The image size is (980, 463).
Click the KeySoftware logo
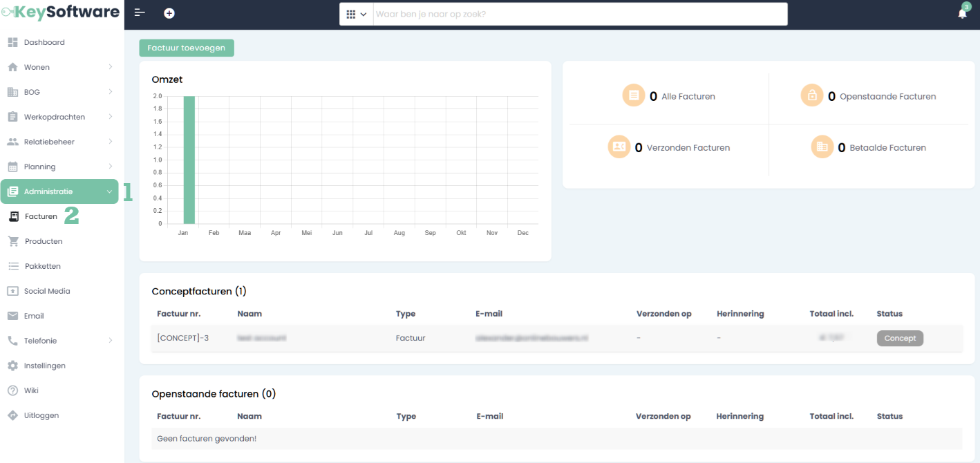pyautogui.click(x=60, y=12)
